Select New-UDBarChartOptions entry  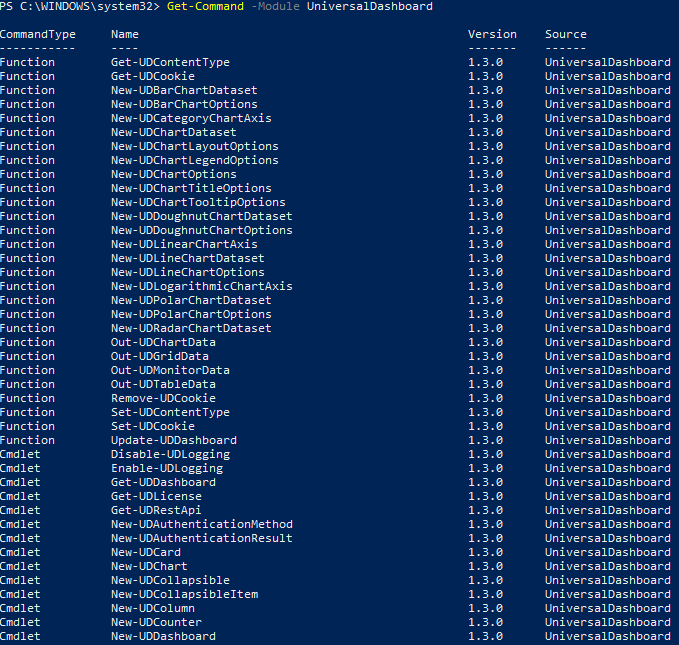click(x=184, y=104)
